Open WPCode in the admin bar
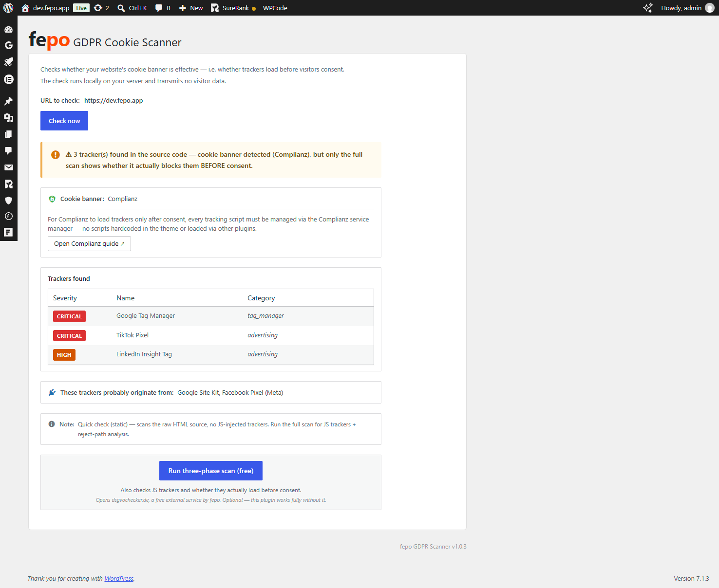The width and height of the screenshot is (719, 588). pyautogui.click(x=275, y=8)
